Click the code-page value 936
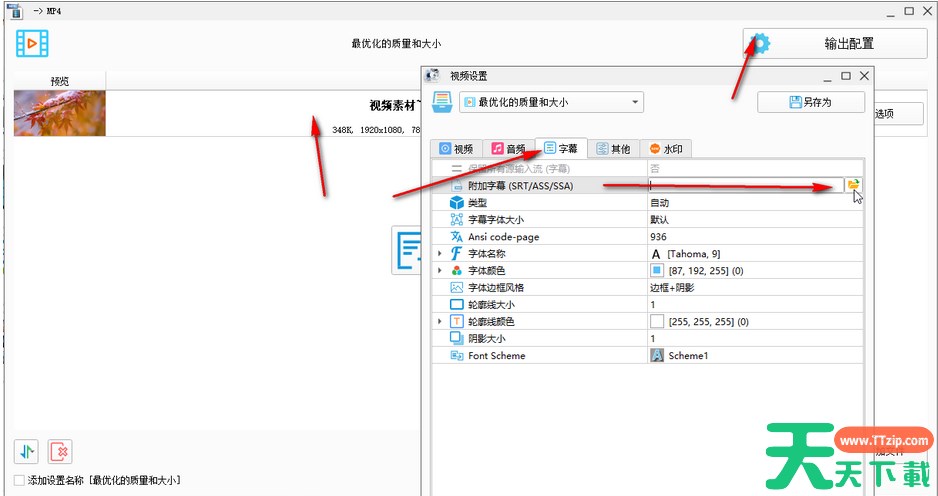Viewport: 938px width, 496px height. click(x=659, y=237)
